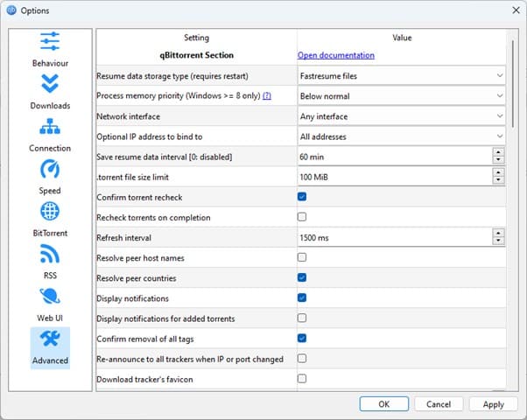The width and height of the screenshot is (527, 420).
Task: Enable Recheck torrents on completion
Action: coord(302,217)
